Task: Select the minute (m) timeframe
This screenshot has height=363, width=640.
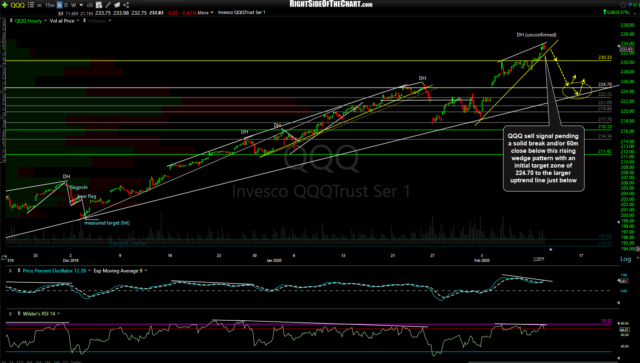Action: [39, 5]
